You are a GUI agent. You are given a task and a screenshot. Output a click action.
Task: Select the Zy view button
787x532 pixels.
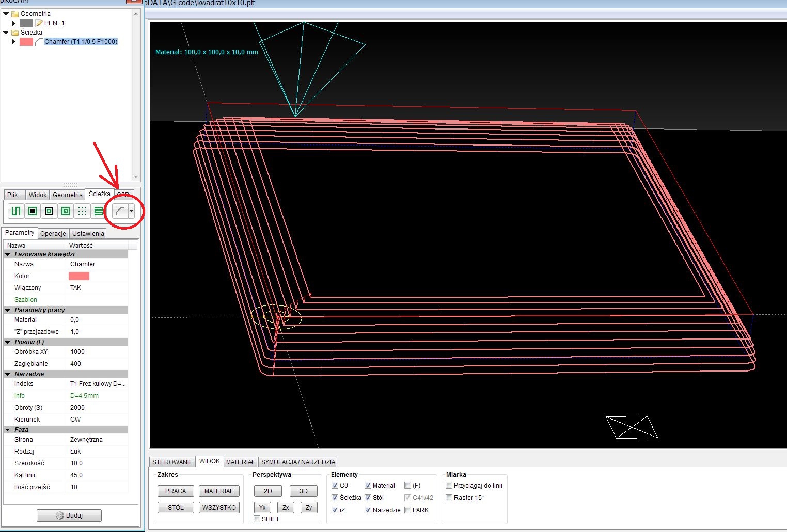click(x=309, y=507)
